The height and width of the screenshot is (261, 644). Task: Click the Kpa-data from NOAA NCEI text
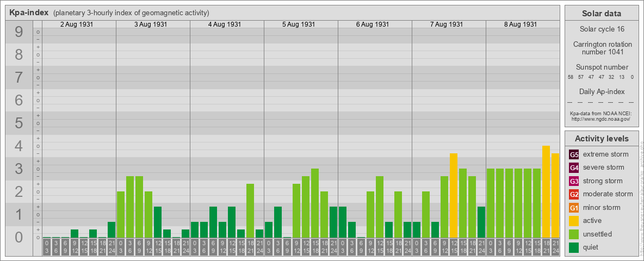pyautogui.click(x=601, y=113)
